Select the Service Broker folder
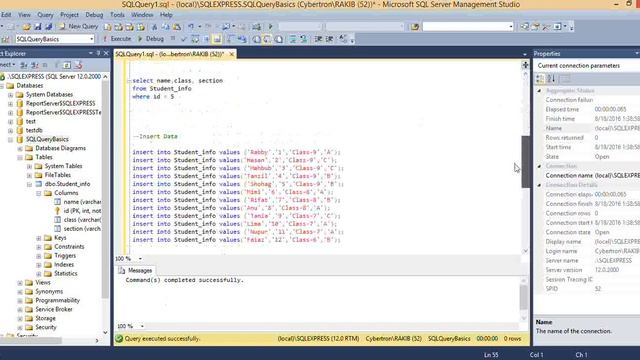640x360 pixels. (x=54, y=310)
